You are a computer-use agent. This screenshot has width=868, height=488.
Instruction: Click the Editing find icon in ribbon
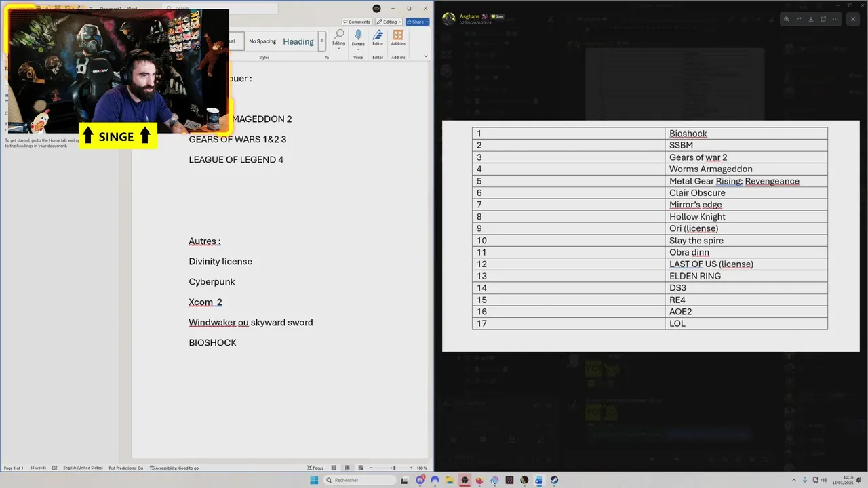338,35
